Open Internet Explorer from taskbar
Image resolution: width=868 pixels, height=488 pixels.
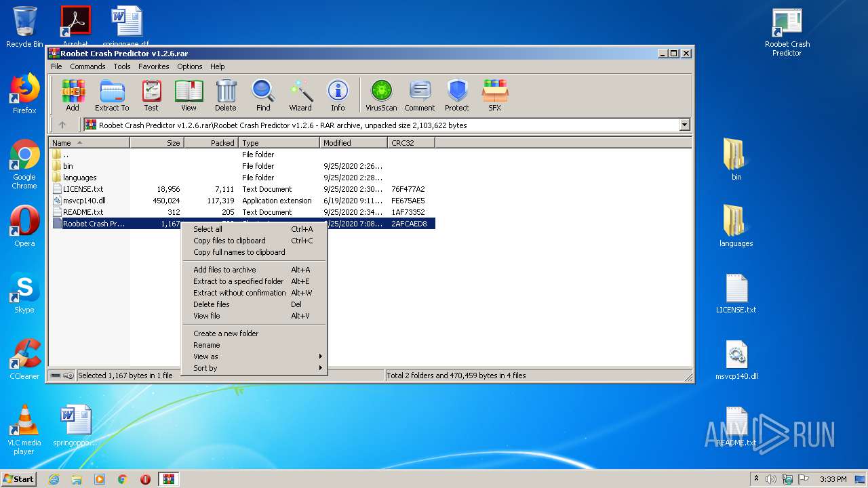coord(54,479)
